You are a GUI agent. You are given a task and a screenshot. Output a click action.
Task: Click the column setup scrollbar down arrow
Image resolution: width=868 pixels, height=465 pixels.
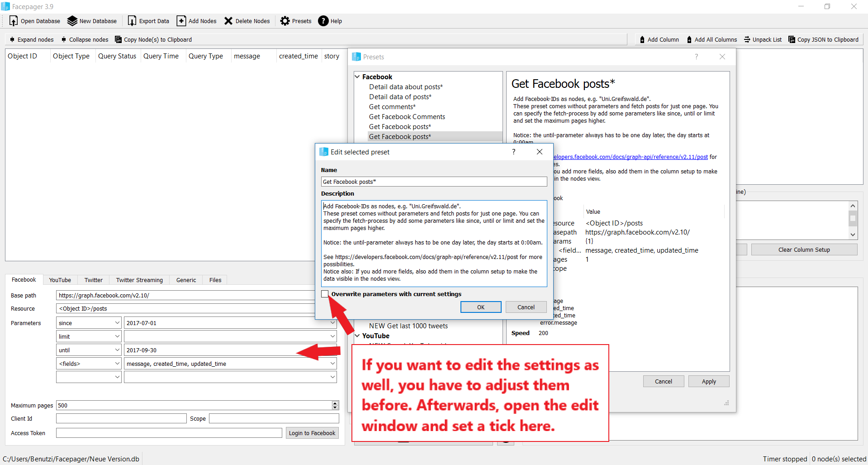pyautogui.click(x=853, y=235)
